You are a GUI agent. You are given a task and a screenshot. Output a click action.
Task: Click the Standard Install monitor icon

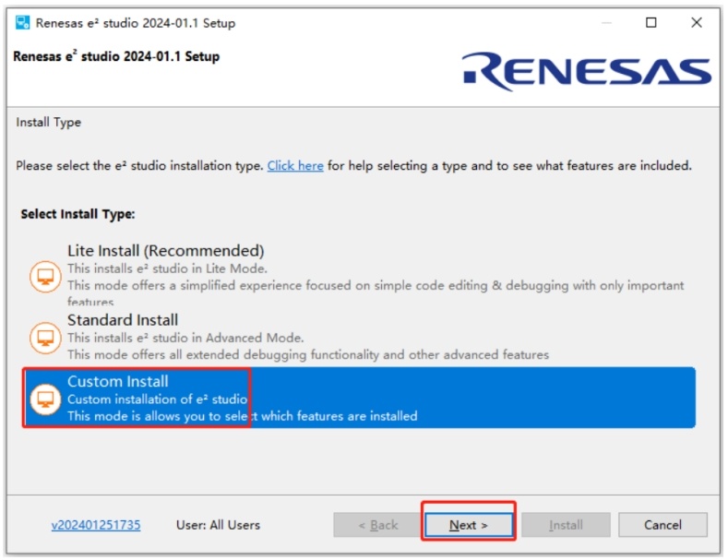[x=45, y=338]
